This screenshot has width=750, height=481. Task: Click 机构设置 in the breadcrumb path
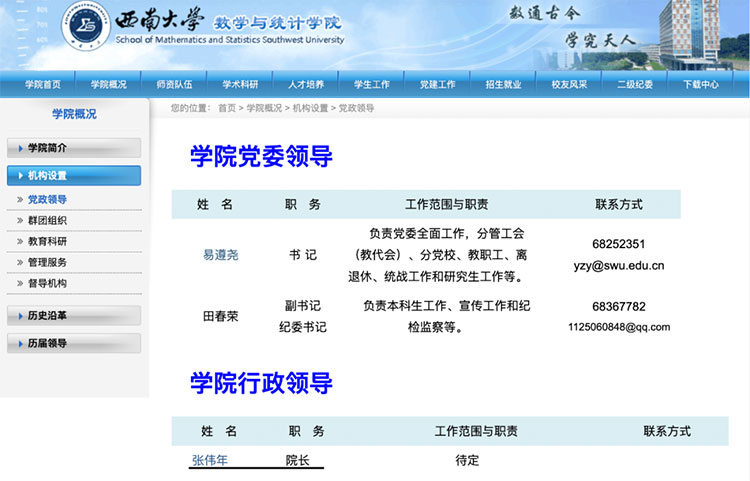pyautogui.click(x=310, y=108)
